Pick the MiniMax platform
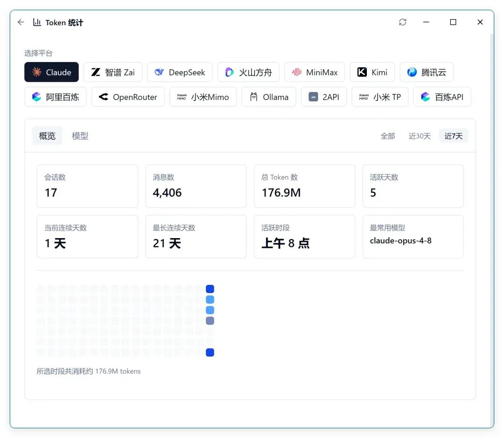This screenshot has width=504, height=438. (315, 72)
